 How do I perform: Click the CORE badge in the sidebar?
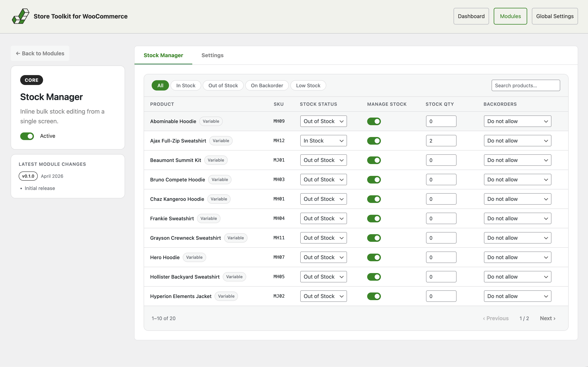point(32,80)
